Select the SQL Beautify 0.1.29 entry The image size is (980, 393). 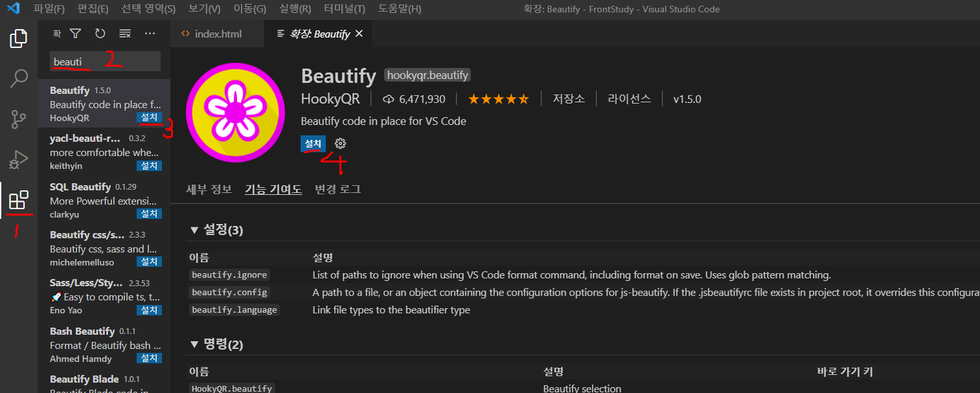point(104,199)
